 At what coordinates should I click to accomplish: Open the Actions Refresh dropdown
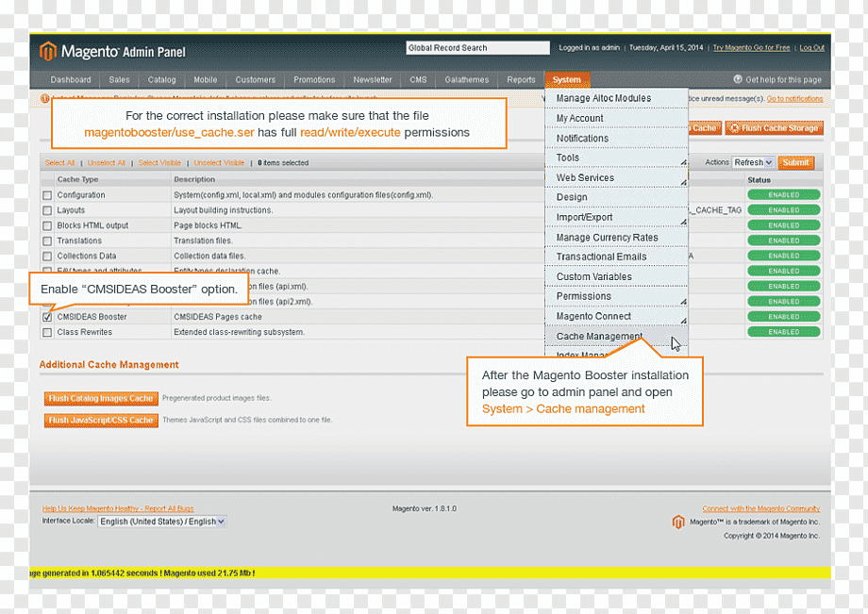[753, 162]
